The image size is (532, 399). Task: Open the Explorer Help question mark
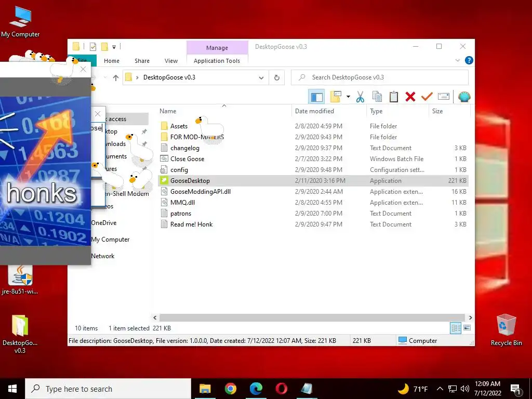click(469, 60)
